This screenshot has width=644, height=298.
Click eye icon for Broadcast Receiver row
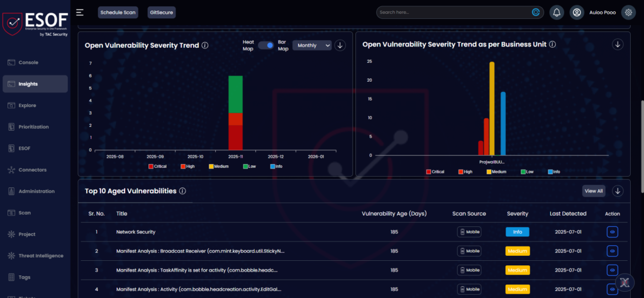612,251
